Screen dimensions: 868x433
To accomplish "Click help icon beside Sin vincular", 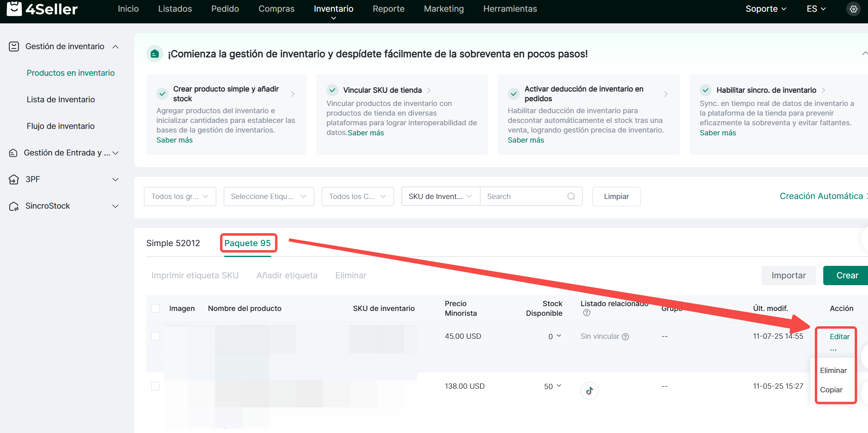I will (x=625, y=337).
